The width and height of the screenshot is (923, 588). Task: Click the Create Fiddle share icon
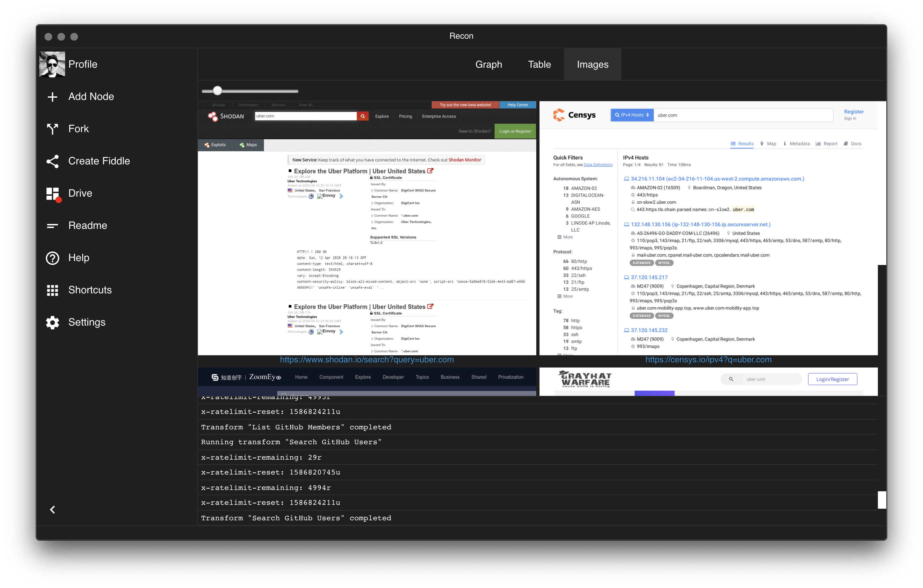point(52,161)
